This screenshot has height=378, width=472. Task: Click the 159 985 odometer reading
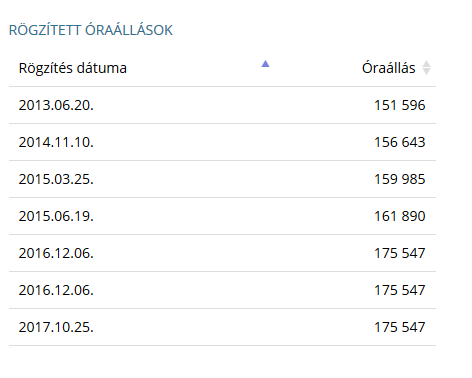click(400, 179)
